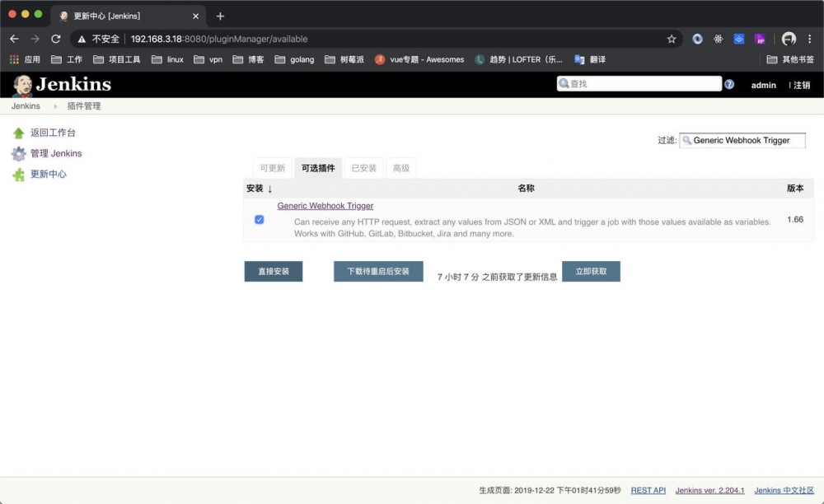Reload the page with the browser refresh icon

(55, 38)
